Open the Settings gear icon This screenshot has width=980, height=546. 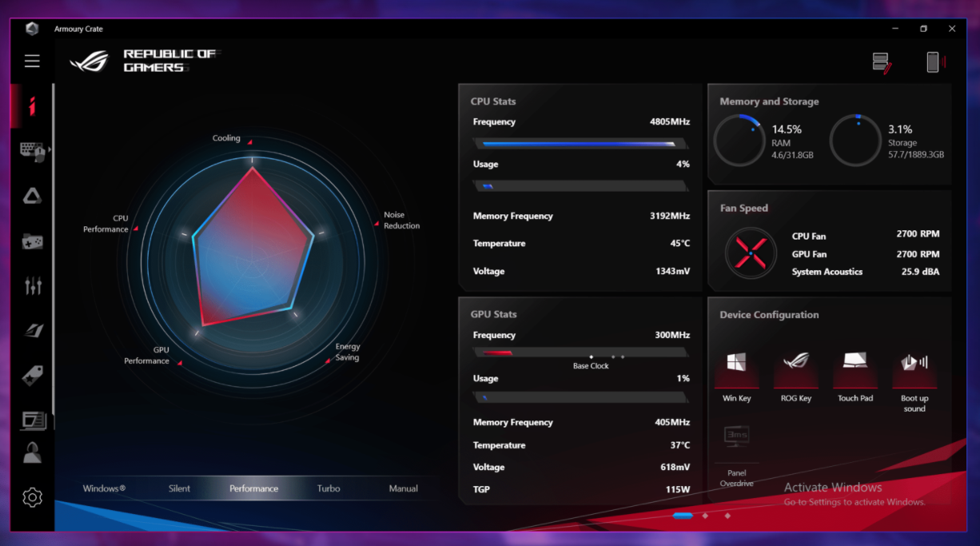pyautogui.click(x=32, y=497)
